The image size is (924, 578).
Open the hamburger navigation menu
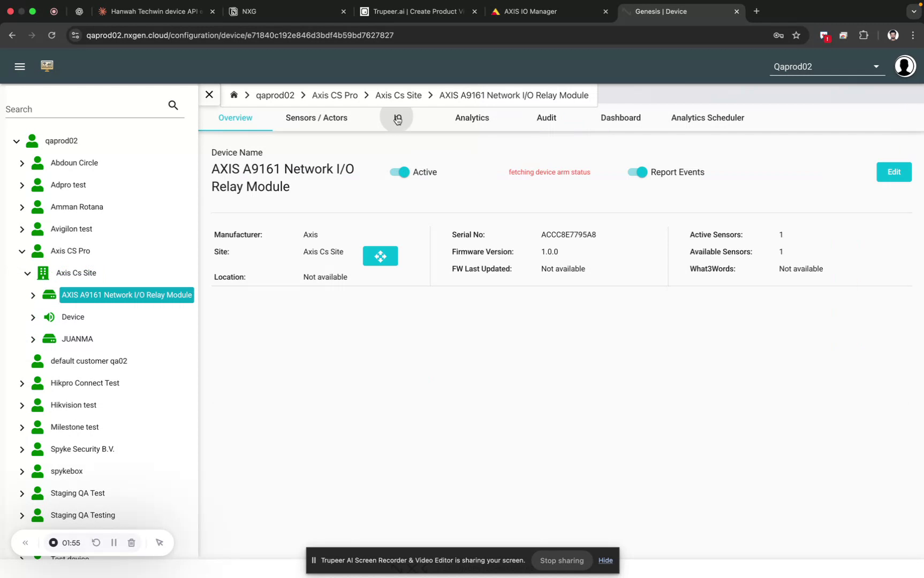point(20,66)
